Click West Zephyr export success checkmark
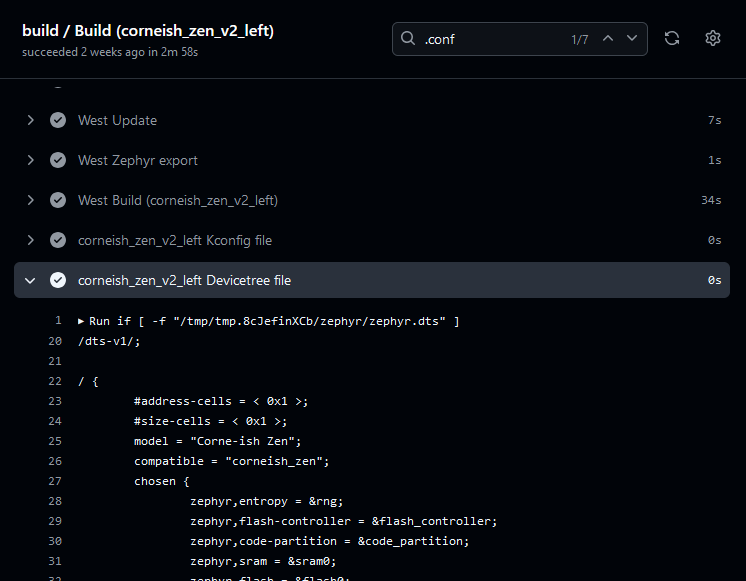 tap(58, 160)
